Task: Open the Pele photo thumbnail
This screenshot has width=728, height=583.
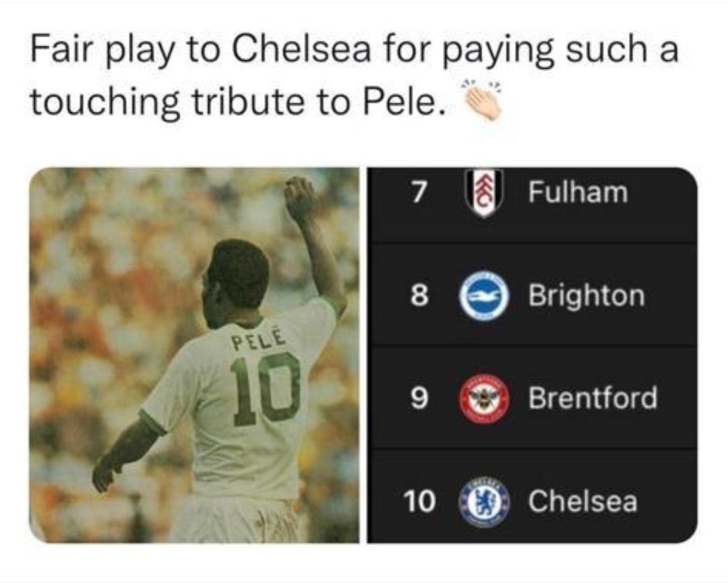Action: click(x=194, y=355)
